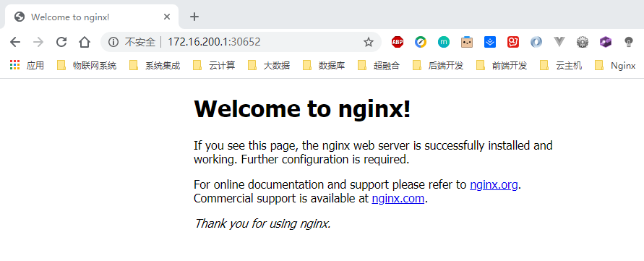Viewport: 644px width, 261px height.
Task: Bookmark this page with the star
Action: (x=369, y=42)
